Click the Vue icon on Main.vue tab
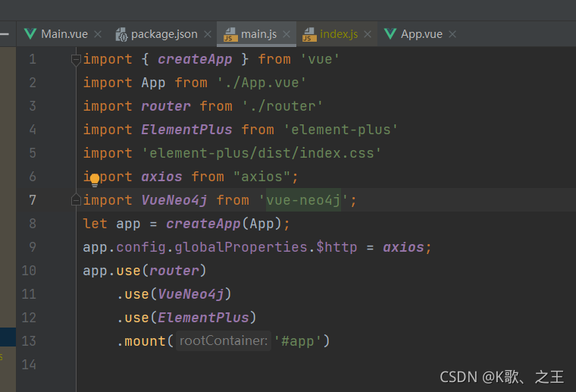The width and height of the screenshot is (576, 392). tap(30, 34)
